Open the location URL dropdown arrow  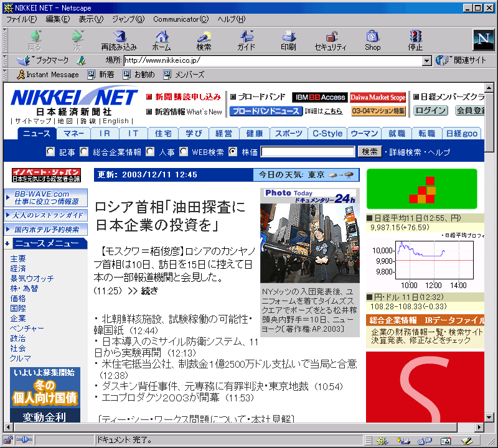(427, 60)
